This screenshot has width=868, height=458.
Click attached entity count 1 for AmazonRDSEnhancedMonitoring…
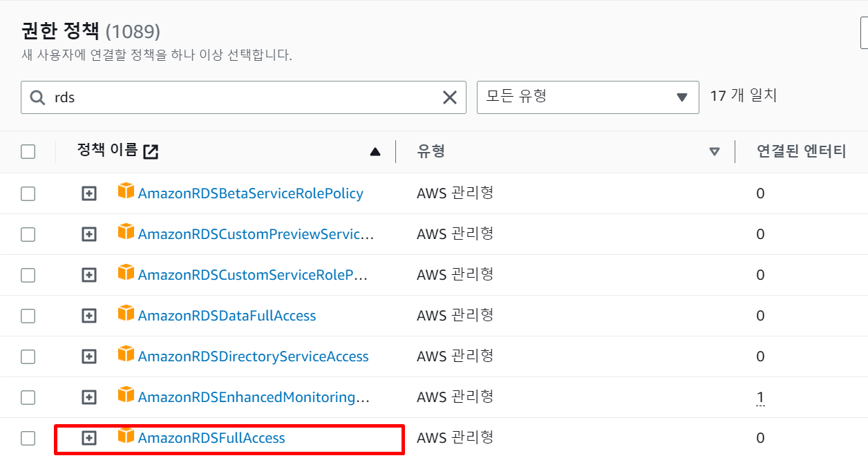click(x=760, y=397)
